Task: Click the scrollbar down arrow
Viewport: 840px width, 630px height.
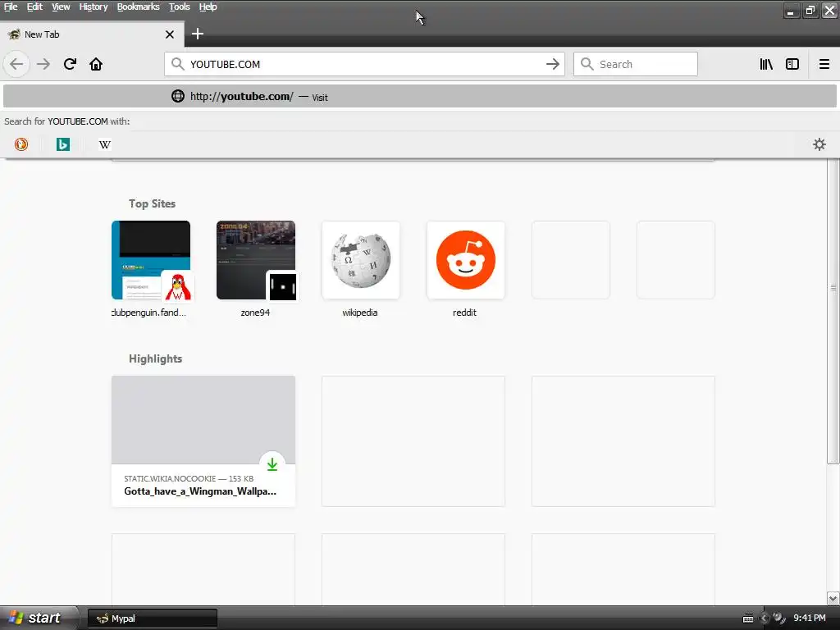Action: 833,598
